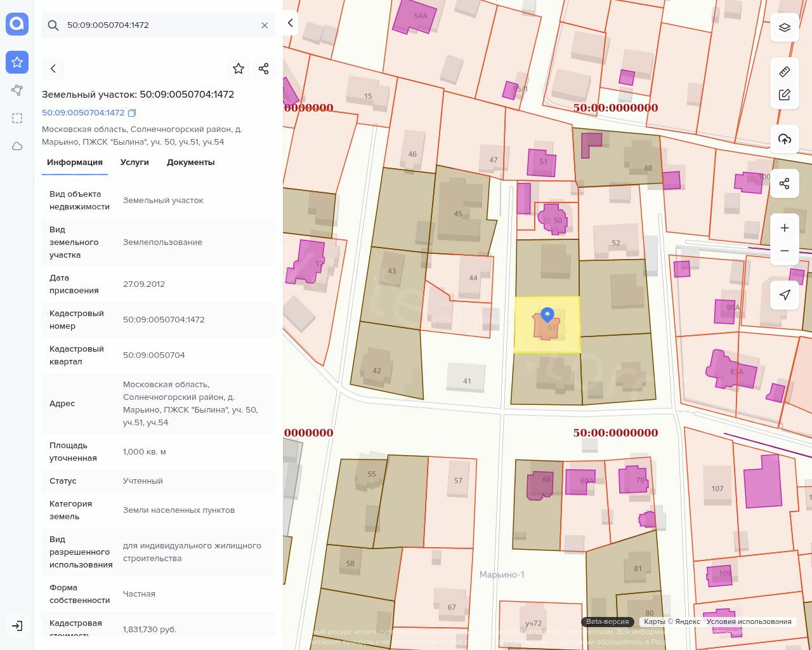812x650 pixels.
Task: Open the map layers selector
Action: [785, 27]
